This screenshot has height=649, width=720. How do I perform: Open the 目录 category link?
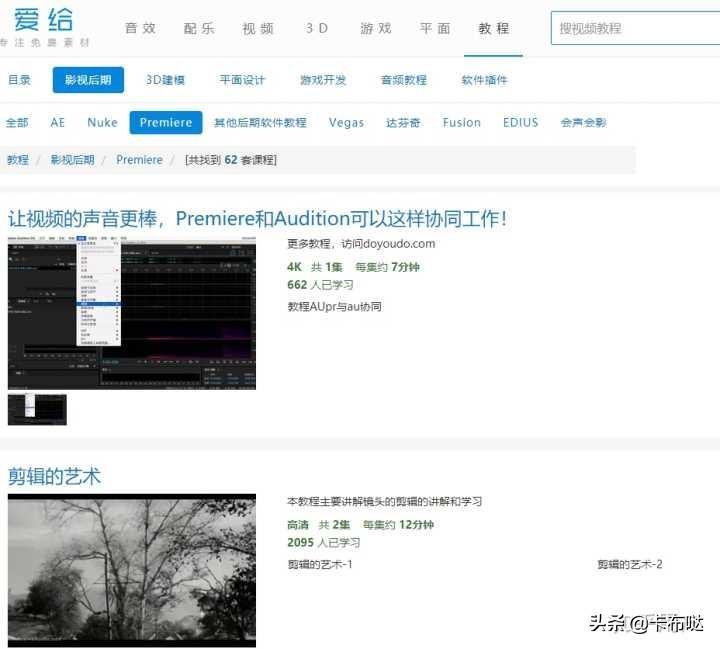tap(19, 80)
